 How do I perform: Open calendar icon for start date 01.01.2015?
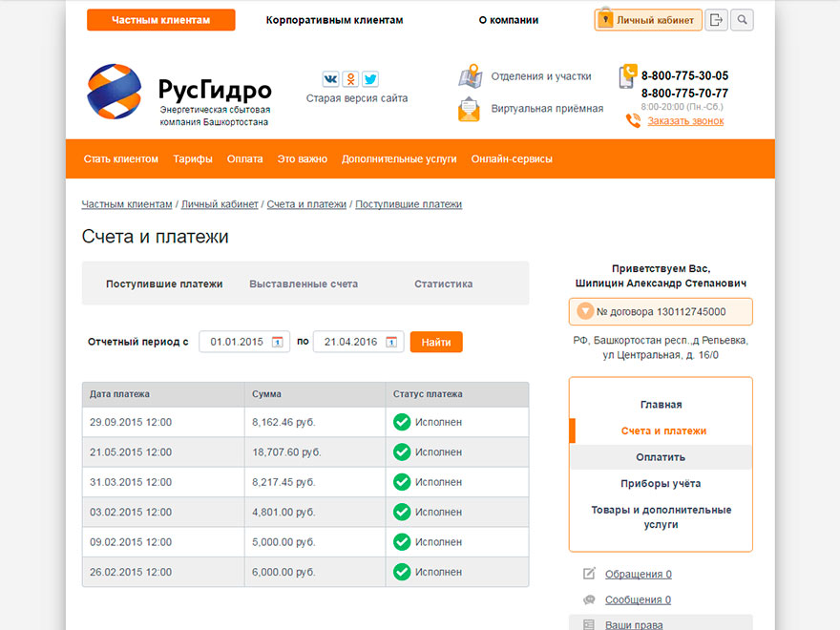[277, 342]
